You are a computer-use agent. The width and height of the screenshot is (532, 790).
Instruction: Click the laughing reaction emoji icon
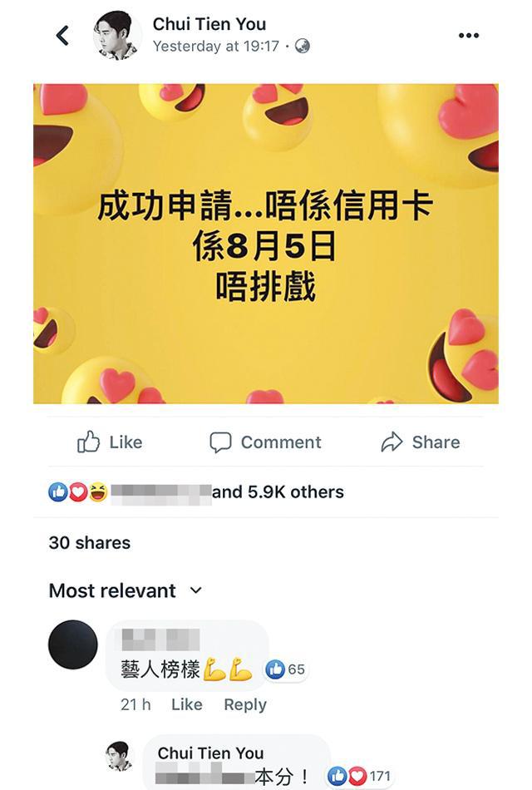(x=98, y=491)
